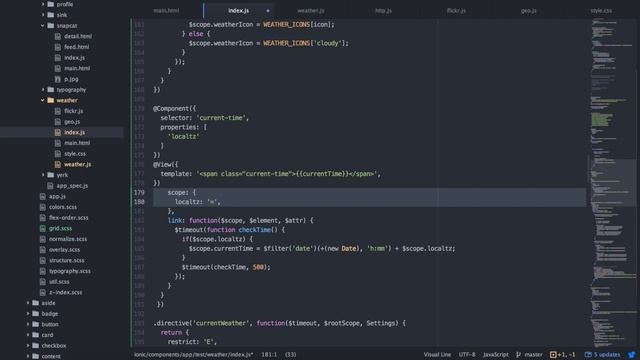The width and height of the screenshot is (640, 360).
Task: Switch to the index.js tab
Action: pyautogui.click(x=239, y=11)
